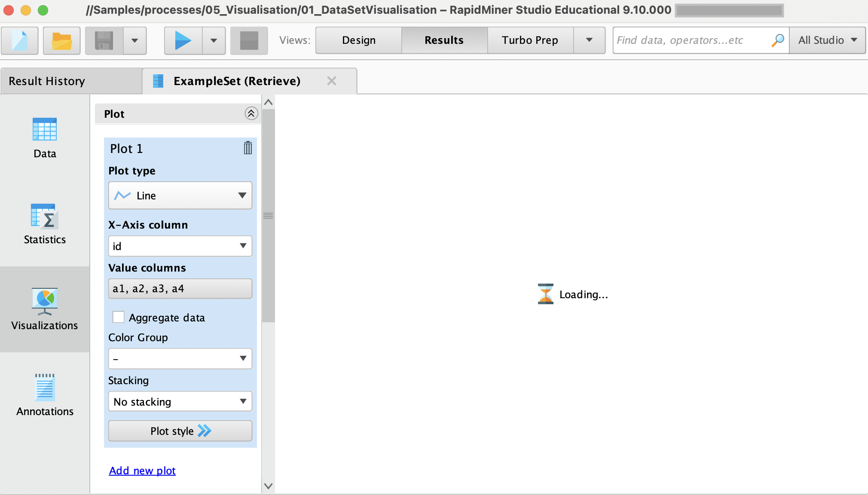The height and width of the screenshot is (495, 868).
Task: Run the process with play button
Action: pyautogui.click(x=183, y=40)
